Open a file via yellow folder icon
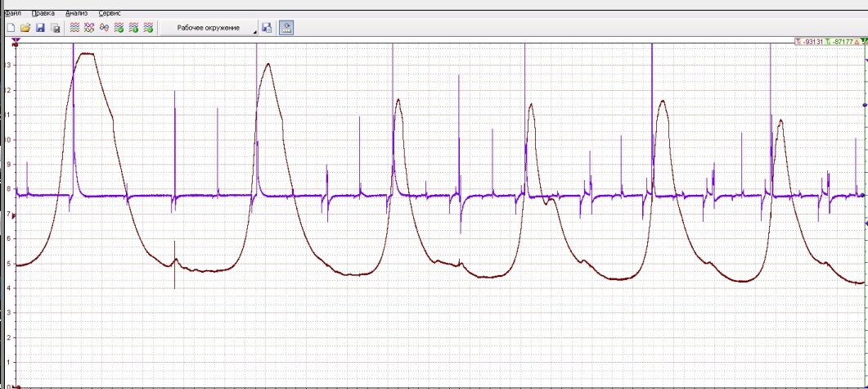 (25, 28)
